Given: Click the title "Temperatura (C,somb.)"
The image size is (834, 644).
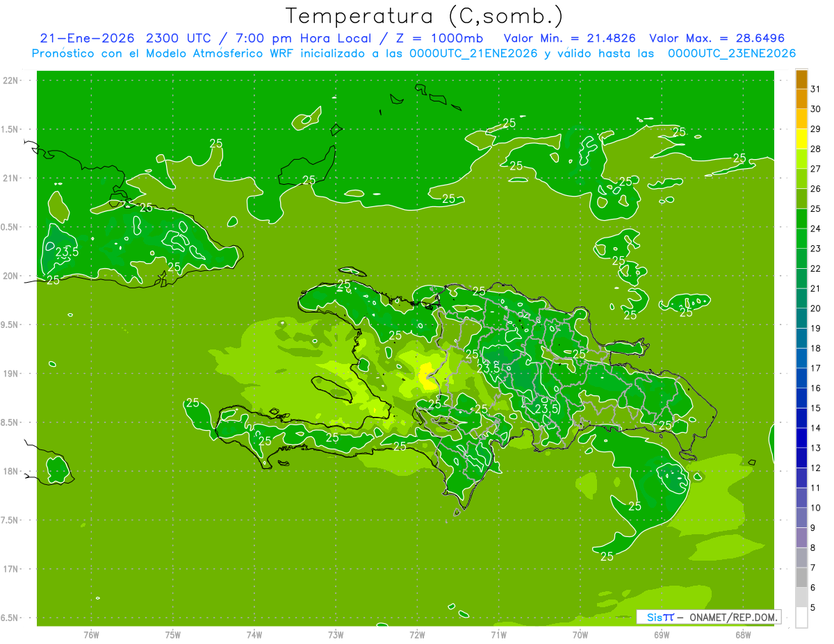Looking at the screenshot, I should pyautogui.click(x=424, y=15).
